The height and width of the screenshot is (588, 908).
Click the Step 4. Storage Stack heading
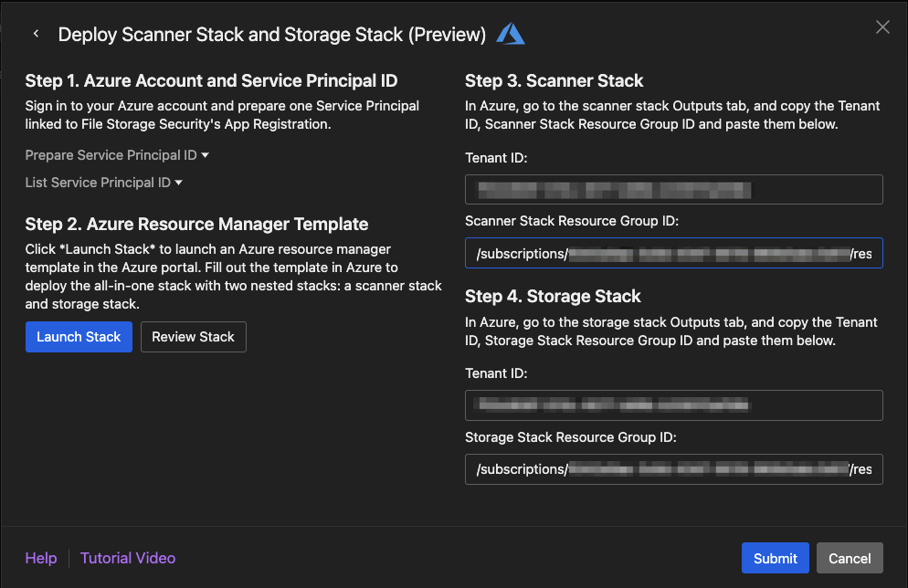[x=553, y=296]
